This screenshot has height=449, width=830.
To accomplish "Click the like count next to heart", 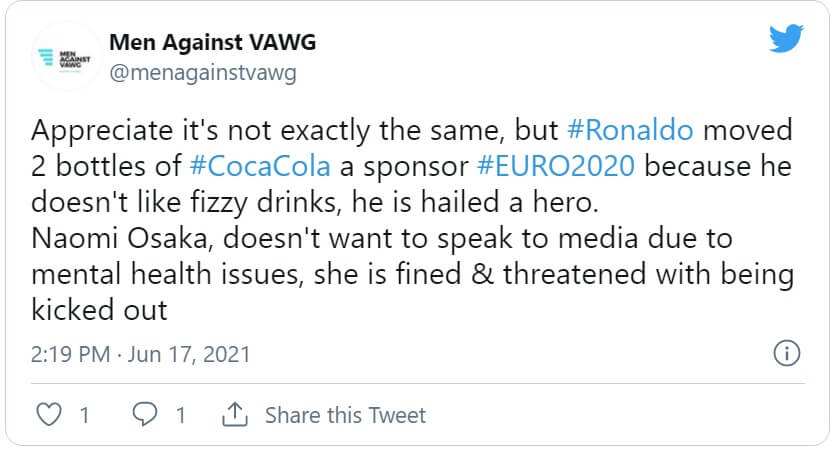I will 85,414.
